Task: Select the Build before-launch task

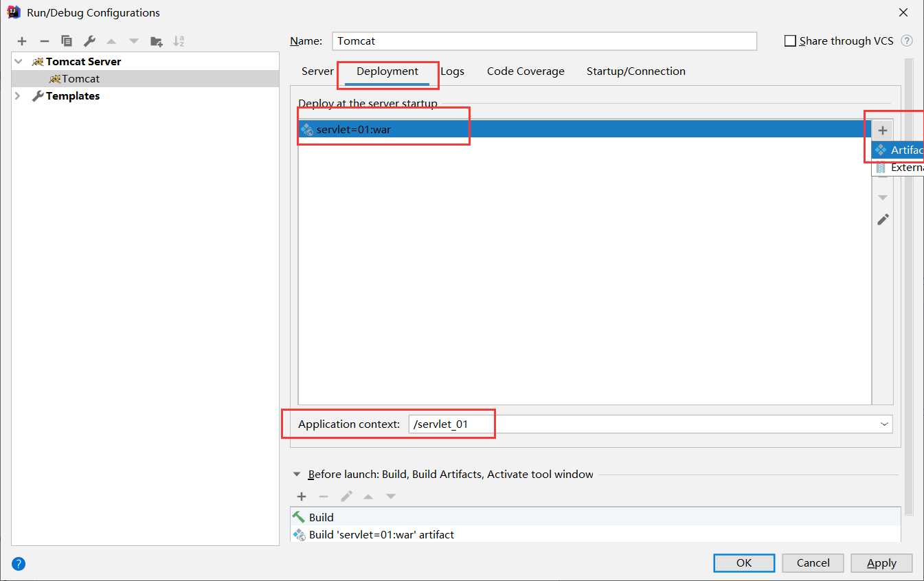Action: click(595, 517)
